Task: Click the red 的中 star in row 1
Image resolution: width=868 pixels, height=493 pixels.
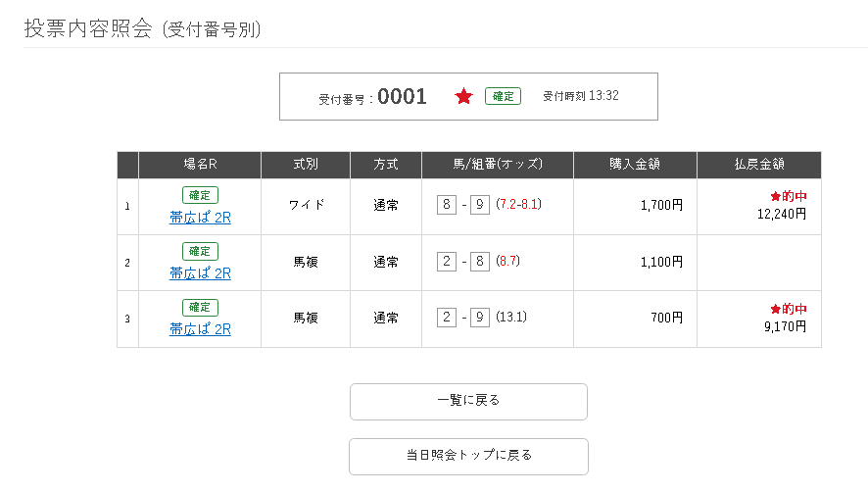Action: (x=775, y=196)
